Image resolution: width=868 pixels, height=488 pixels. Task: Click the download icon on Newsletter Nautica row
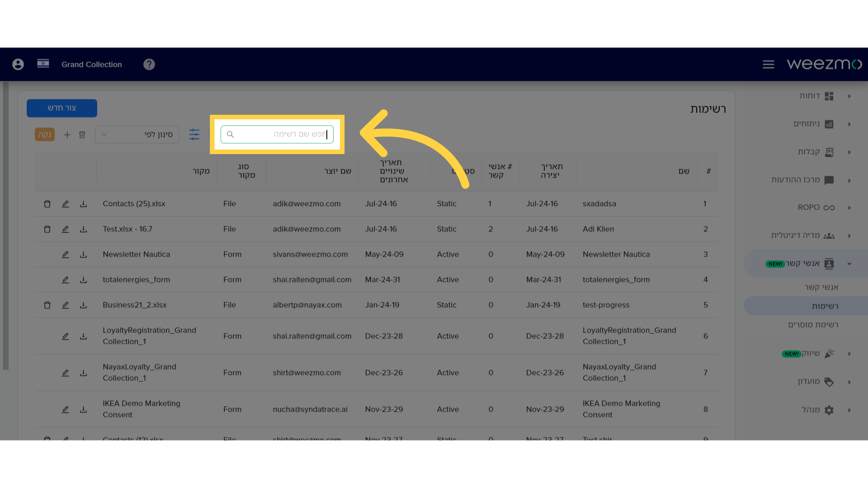[84, 254]
